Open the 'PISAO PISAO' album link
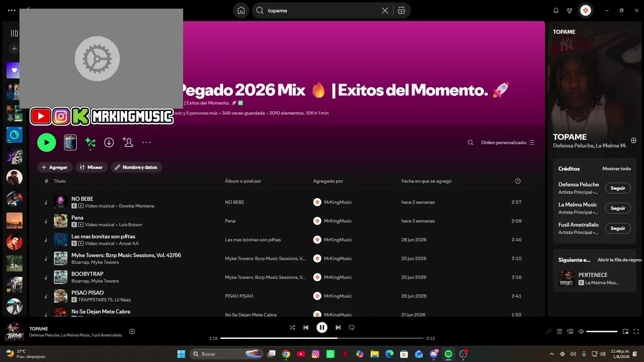 [239, 296]
